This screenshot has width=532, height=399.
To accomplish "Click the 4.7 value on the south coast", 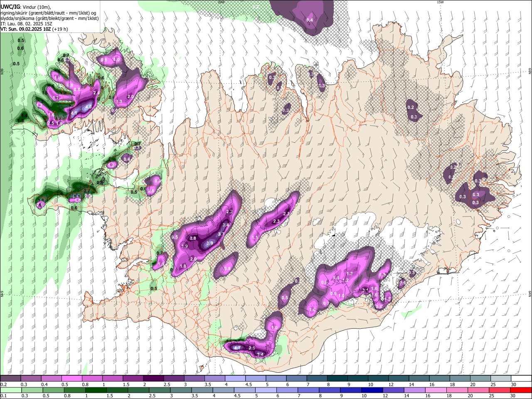I will (x=237, y=348).
